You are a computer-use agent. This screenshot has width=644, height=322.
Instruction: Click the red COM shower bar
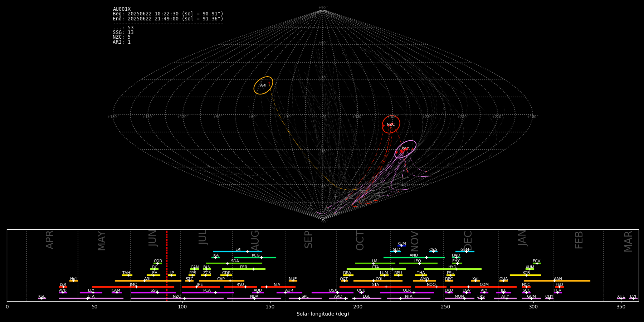pyautogui.click(x=483, y=287)
